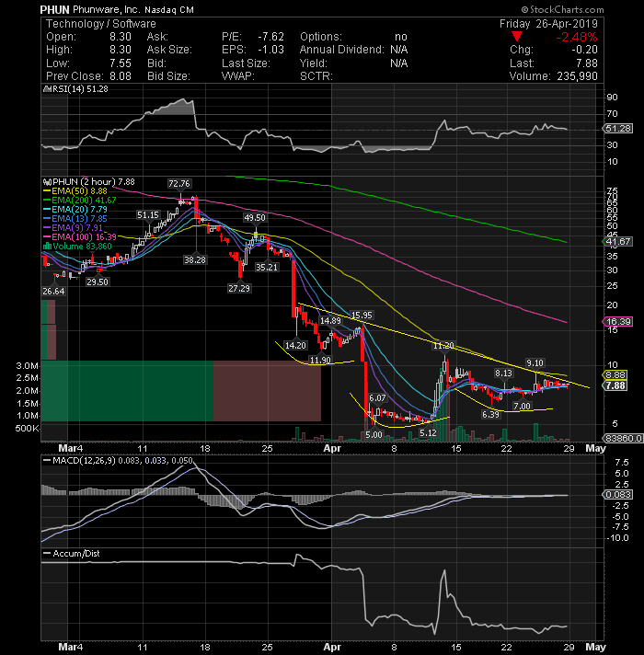Click the green 41.67 EMA axis tag
The height and width of the screenshot is (655, 644).
[617, 241]
